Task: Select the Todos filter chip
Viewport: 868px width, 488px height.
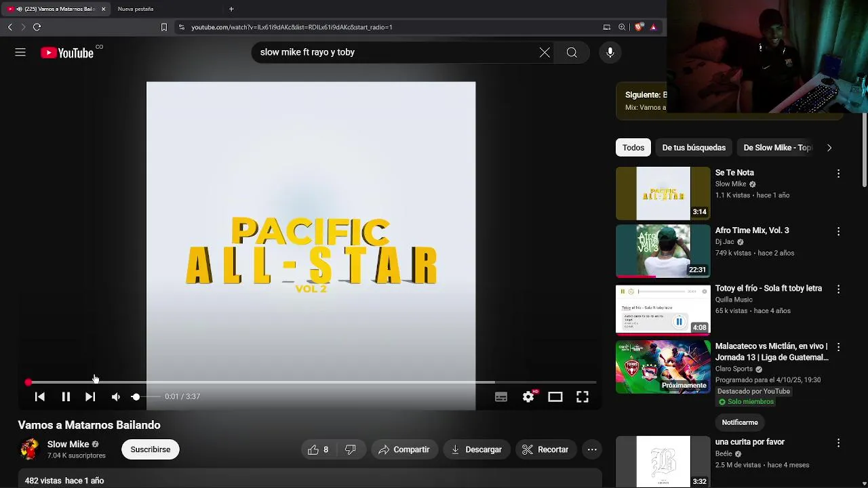Action: (633, 148)
